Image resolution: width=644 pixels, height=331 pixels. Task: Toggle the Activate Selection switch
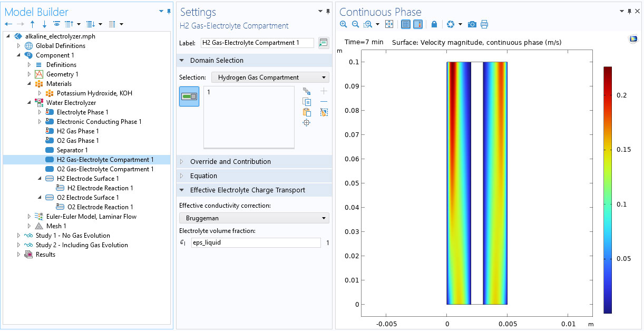pos(189,96)
